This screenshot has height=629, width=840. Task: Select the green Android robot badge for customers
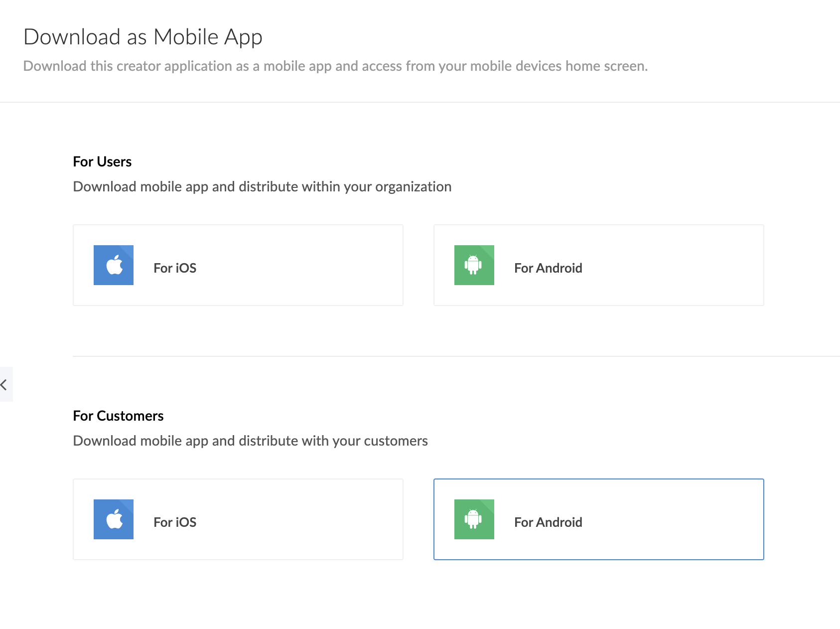[x=473, y=519]
